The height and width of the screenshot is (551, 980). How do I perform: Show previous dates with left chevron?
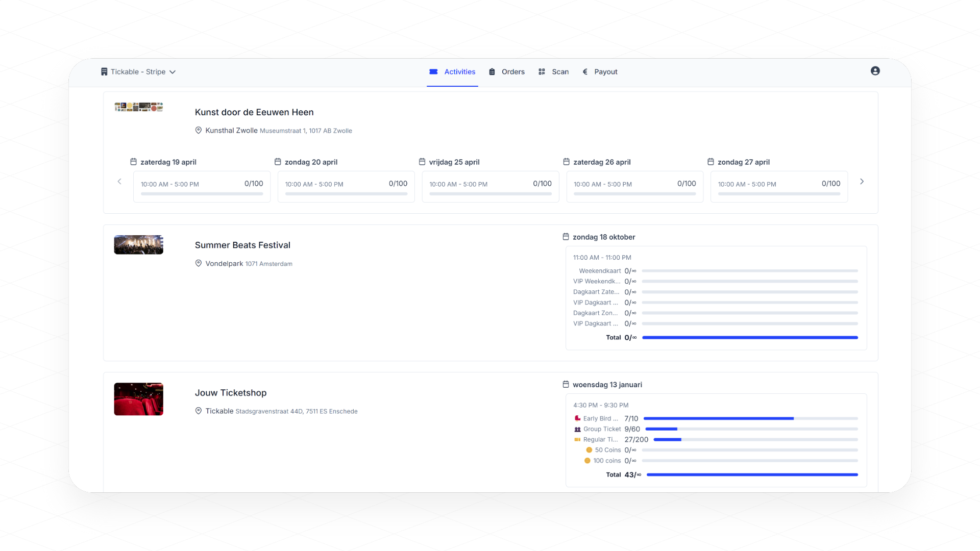tap(119, 182)
